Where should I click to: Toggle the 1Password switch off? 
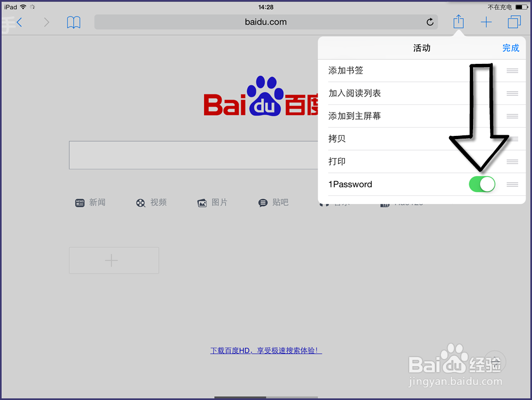(x=482, y=184)
